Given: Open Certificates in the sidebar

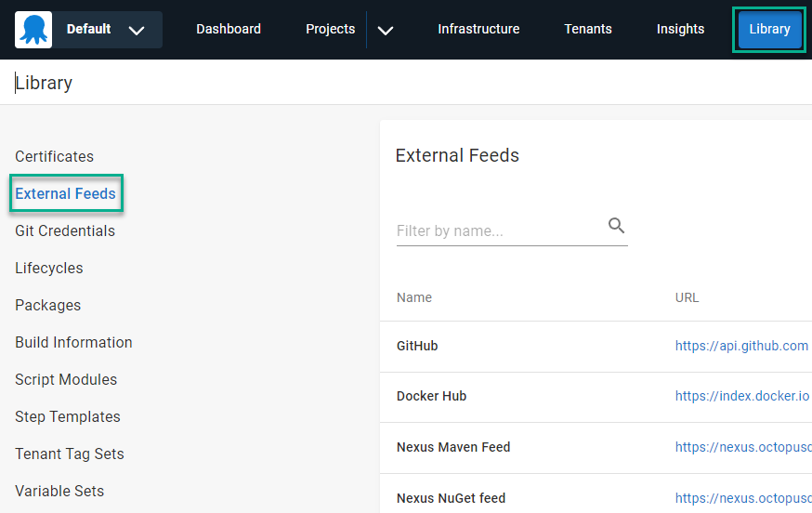Looking at the screenshot, I should [55, 156].
